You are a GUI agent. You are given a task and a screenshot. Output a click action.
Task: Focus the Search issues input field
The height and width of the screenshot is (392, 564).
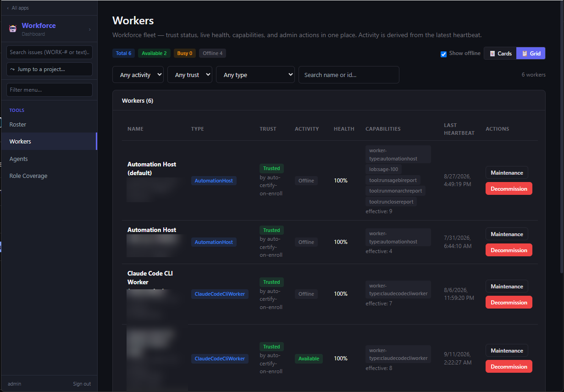click(50, 52)
